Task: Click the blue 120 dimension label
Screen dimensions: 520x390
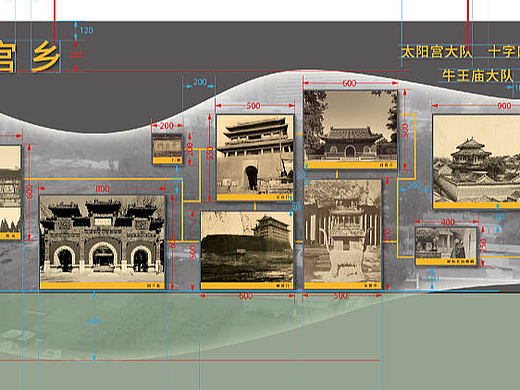Action: 86,30
